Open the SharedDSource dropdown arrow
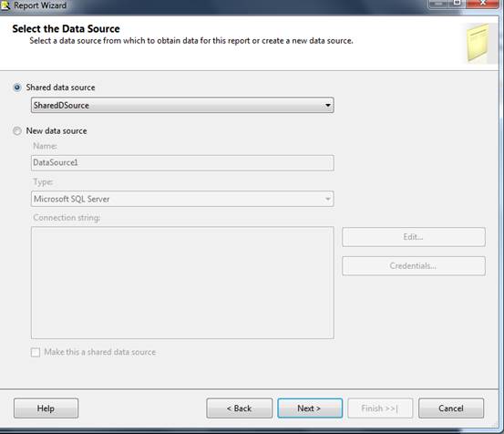This screenshot has height=434, width=504. pos(327,105)
